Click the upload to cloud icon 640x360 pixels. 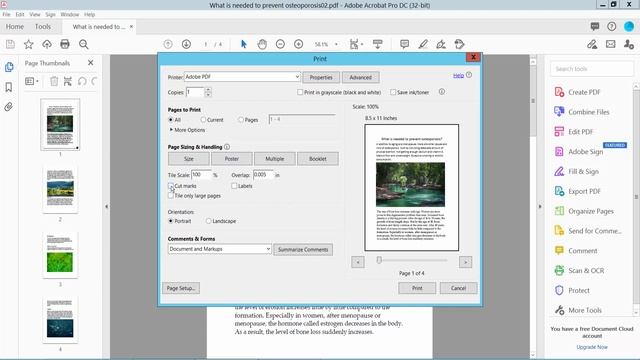pos(47,44)
